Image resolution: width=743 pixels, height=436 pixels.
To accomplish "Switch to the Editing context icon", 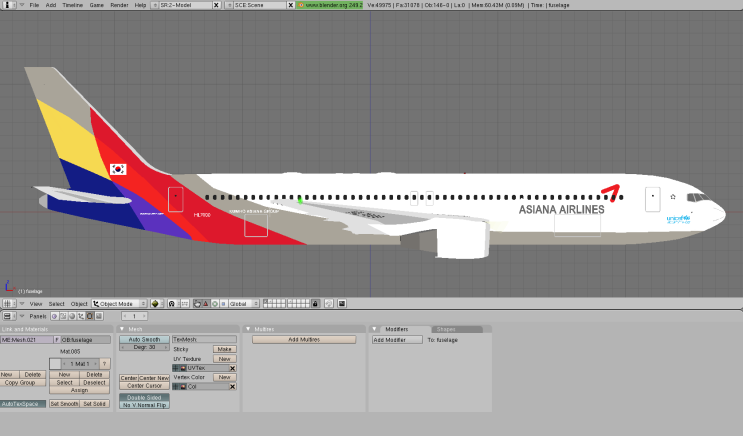I will [x=90, y=316].
